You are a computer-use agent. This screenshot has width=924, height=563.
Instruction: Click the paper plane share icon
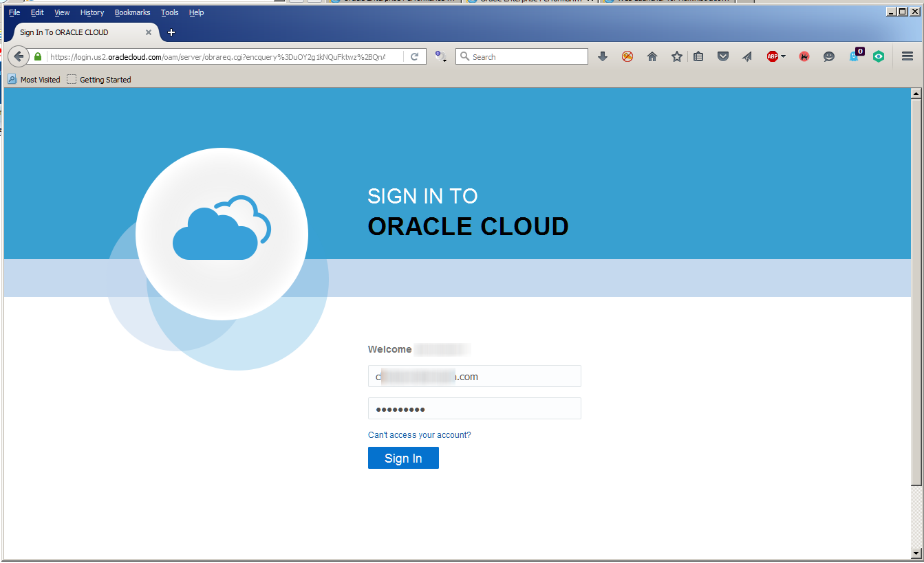[747, 57]
